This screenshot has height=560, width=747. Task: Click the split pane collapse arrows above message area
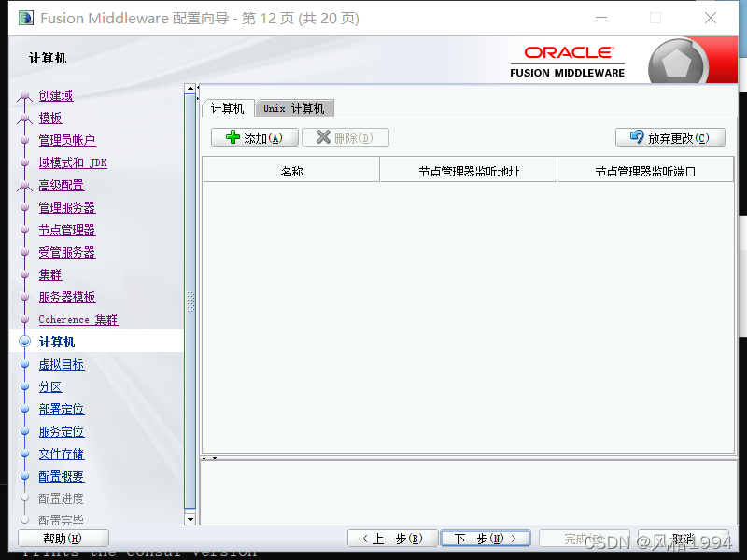pos(209,458)
